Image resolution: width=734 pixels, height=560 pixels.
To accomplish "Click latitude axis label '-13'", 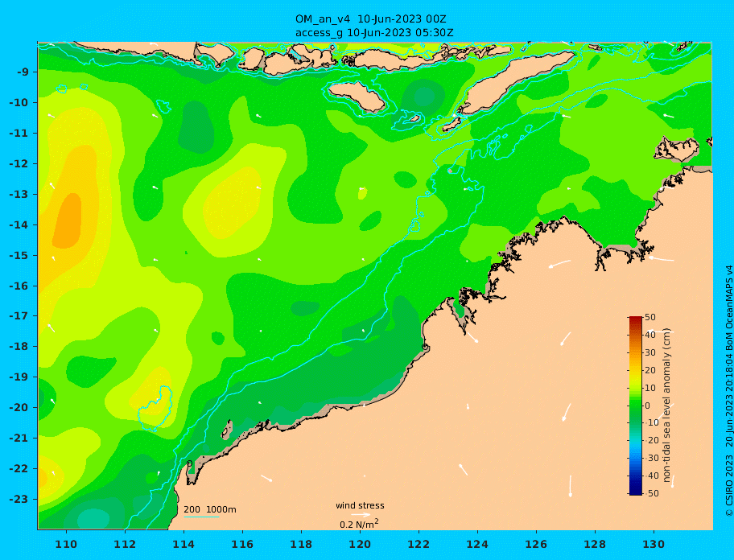I will pos(19,194).
